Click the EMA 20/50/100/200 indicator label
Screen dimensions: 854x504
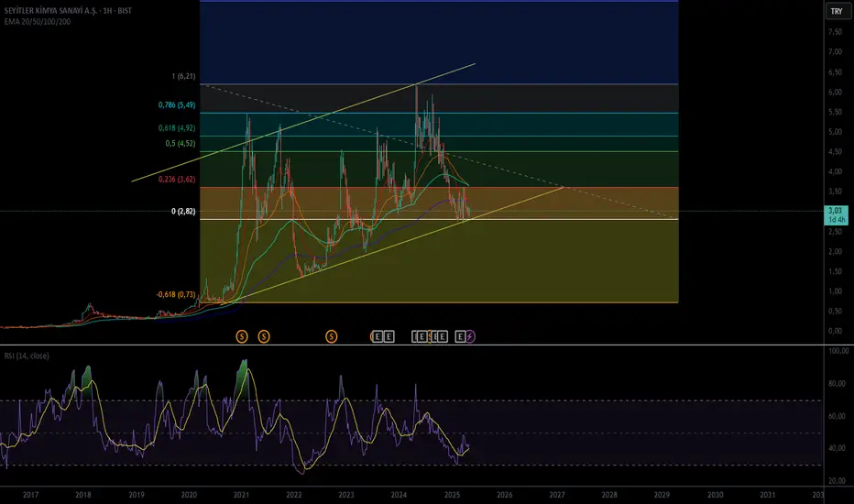pyautogui.click(x=38, y=22)
